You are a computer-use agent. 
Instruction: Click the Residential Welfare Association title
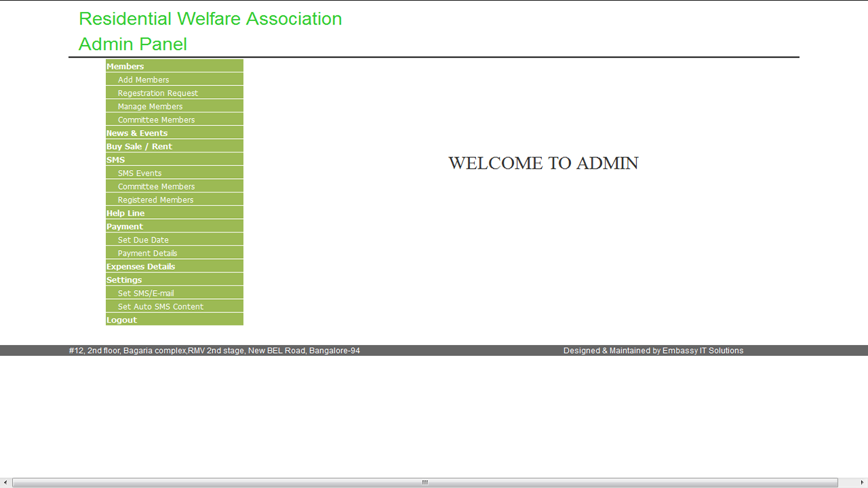click(210, 19)
